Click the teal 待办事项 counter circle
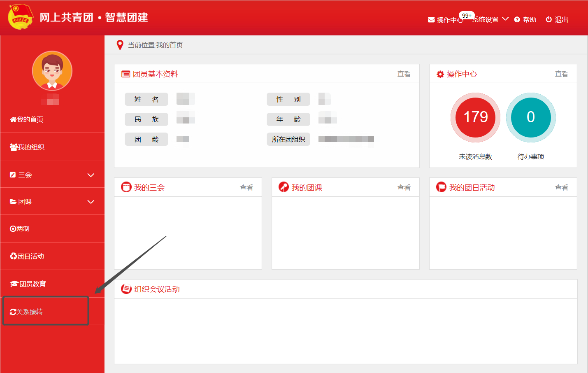 pos(531,117)
